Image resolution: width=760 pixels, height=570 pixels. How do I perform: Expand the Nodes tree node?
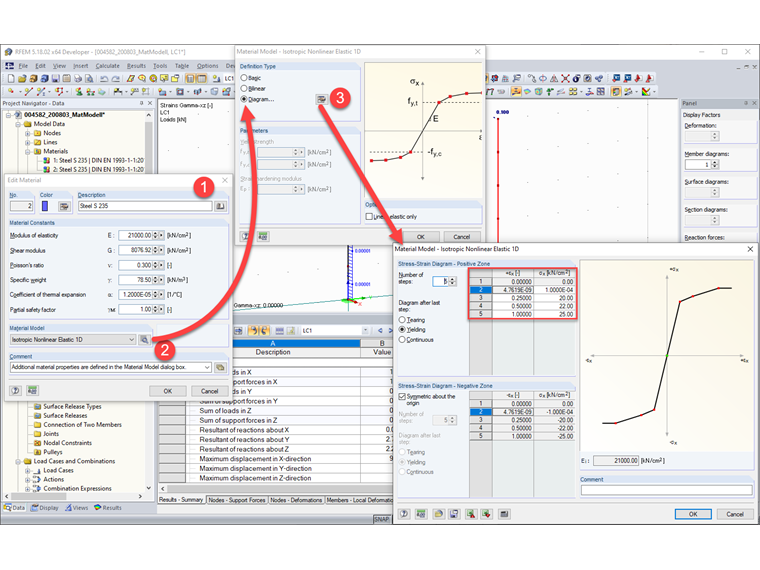coord(28,133)
